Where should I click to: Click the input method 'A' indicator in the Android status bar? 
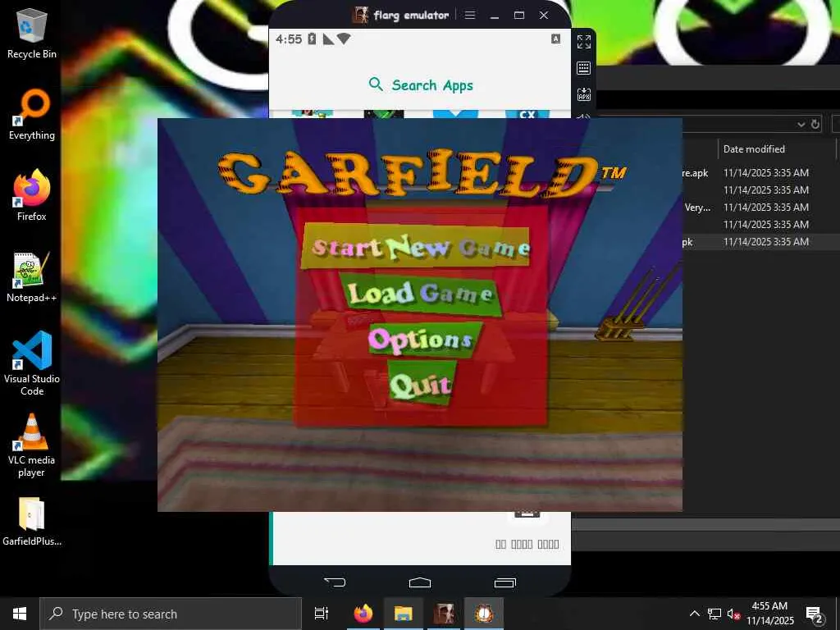coord(556,39)
